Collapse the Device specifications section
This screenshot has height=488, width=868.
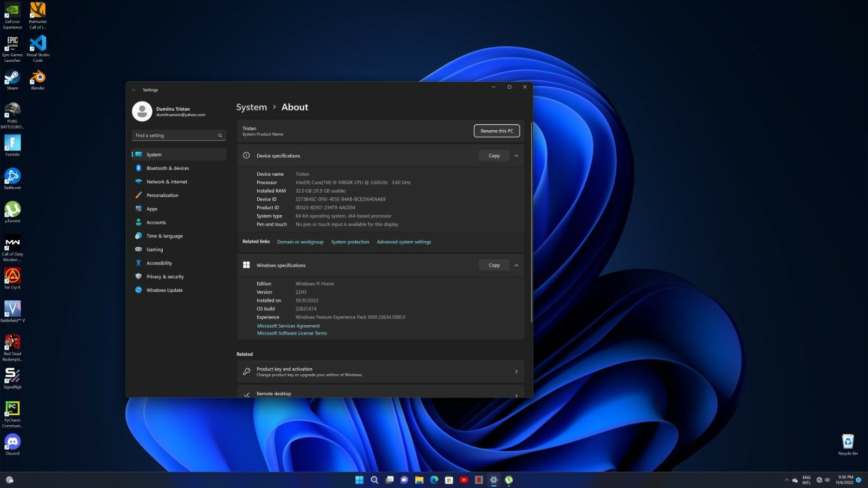point(516,156)
